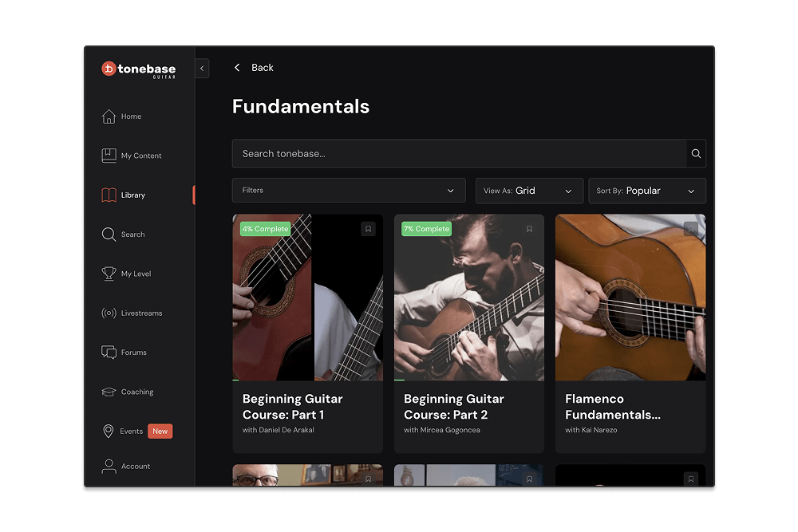798x532 pixels.
Task: Open the Sort By Popular dropdown
Action: click(647, 191)
